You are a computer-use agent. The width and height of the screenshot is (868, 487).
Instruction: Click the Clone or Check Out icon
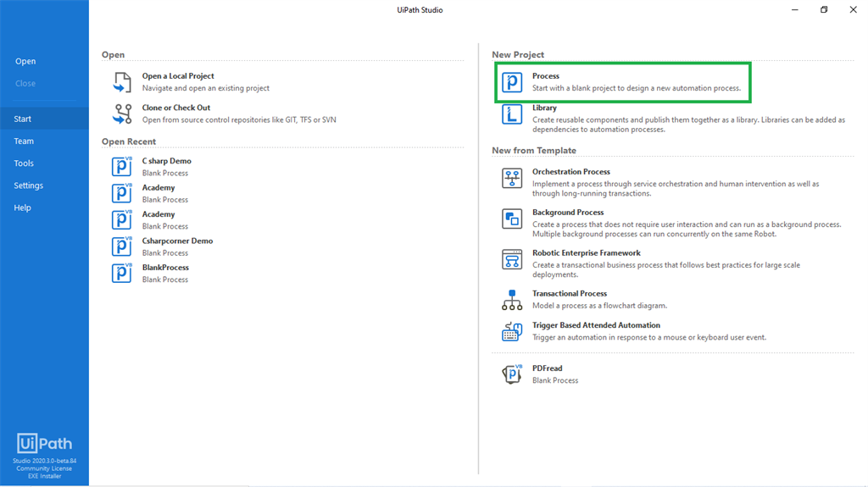[122, 113]
